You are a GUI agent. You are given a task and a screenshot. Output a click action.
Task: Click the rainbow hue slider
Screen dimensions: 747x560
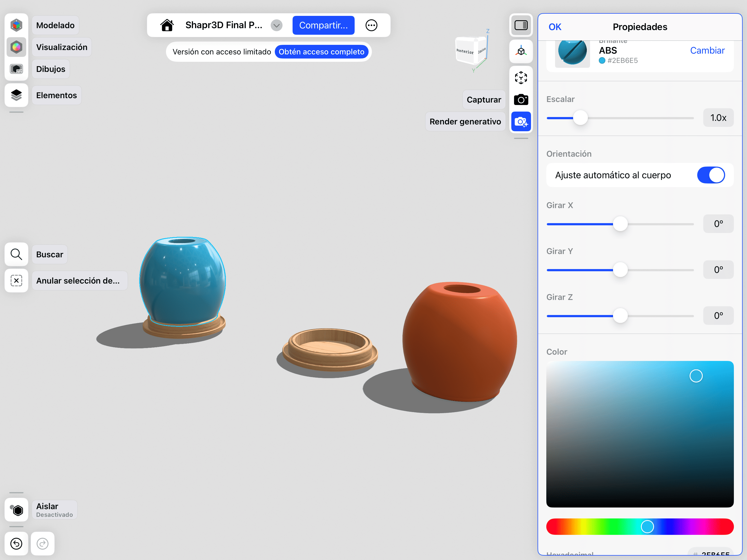[640, 527]
